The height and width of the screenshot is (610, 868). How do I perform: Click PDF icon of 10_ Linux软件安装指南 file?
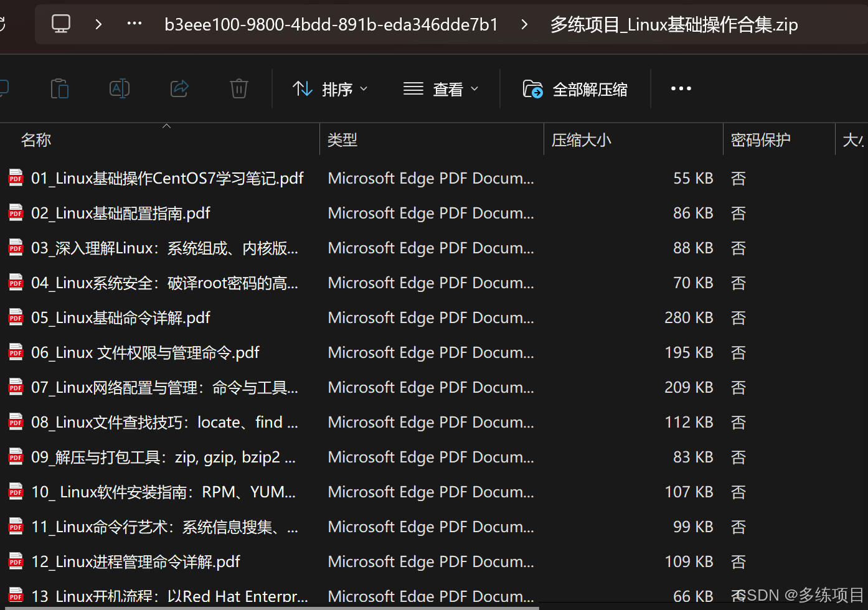16,492
